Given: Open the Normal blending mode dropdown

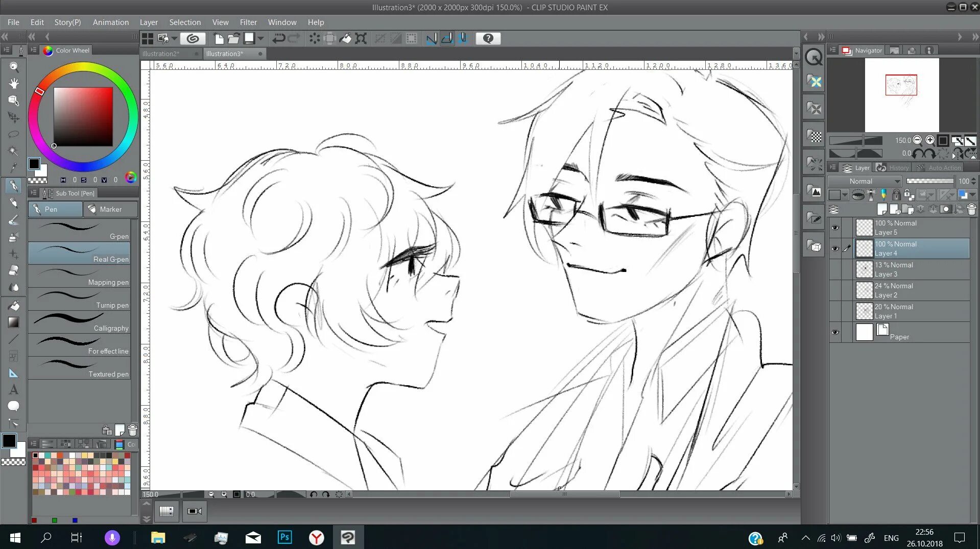Looking at the screenshot, I should 864,181.
